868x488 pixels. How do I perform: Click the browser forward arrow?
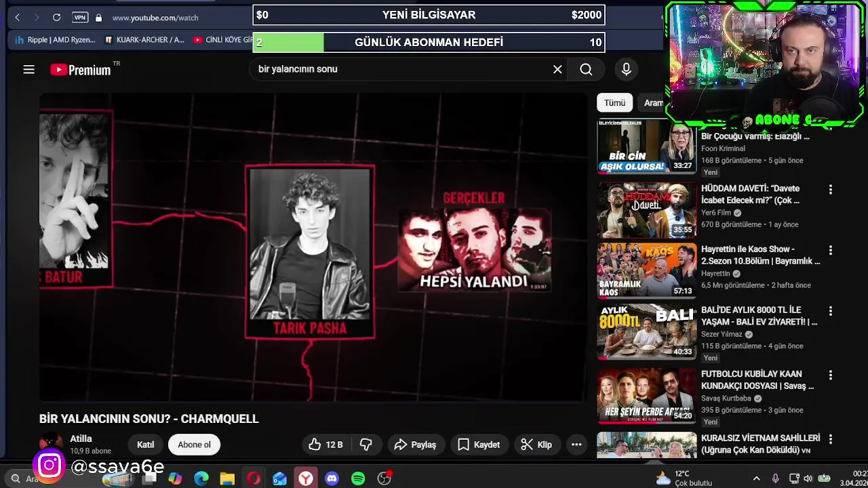point(37,18)
